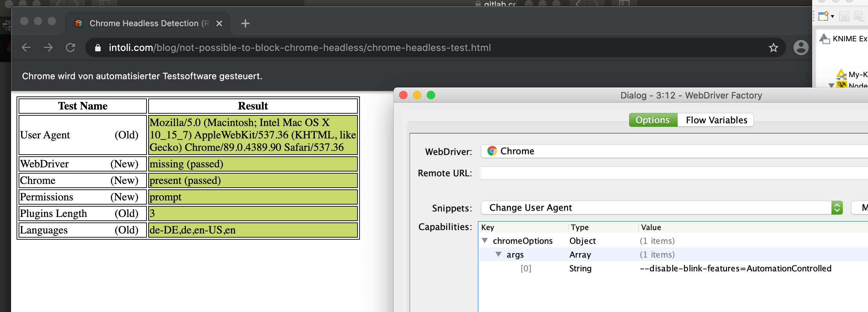Open the Chrome profile avatar menu
Screen dimensions: 868x312
800,48
